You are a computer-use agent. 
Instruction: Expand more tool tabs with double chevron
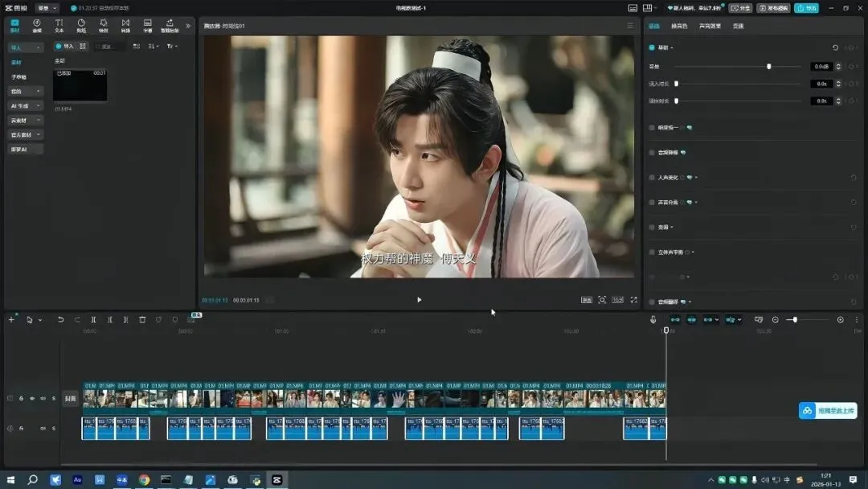click(187, 26)
